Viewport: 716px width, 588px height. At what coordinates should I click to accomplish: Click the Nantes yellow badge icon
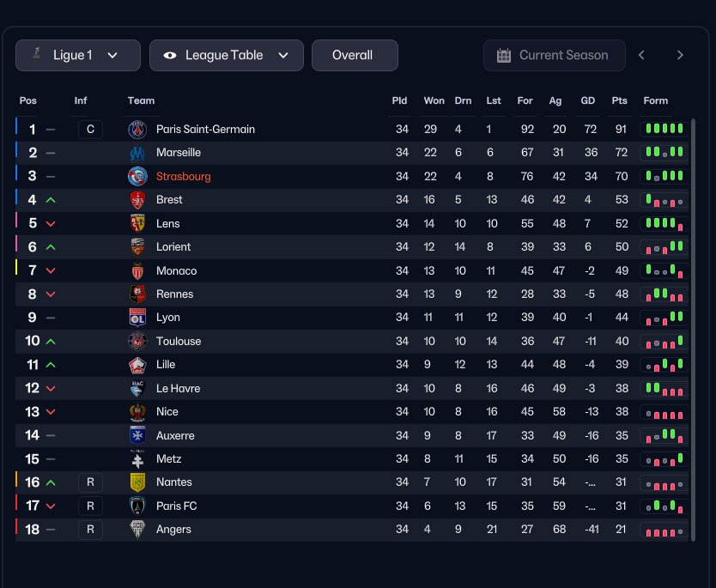coord(137,482)
